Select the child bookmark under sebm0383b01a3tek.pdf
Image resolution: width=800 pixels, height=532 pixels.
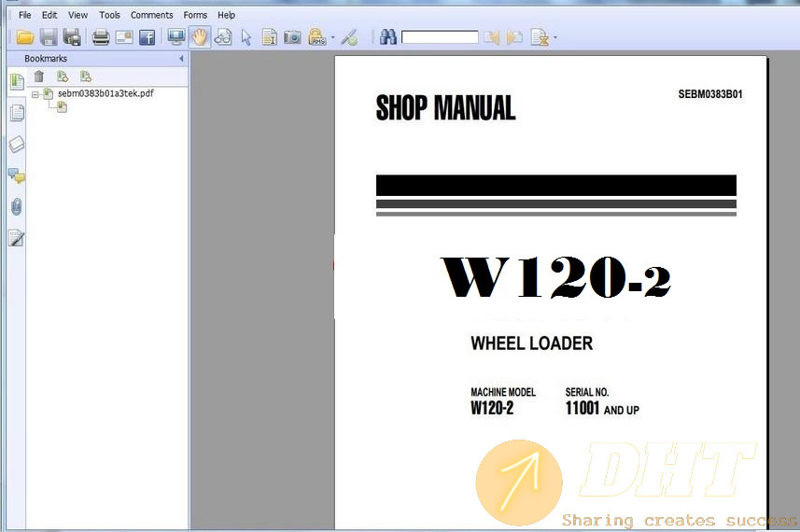tap(62, 107)
